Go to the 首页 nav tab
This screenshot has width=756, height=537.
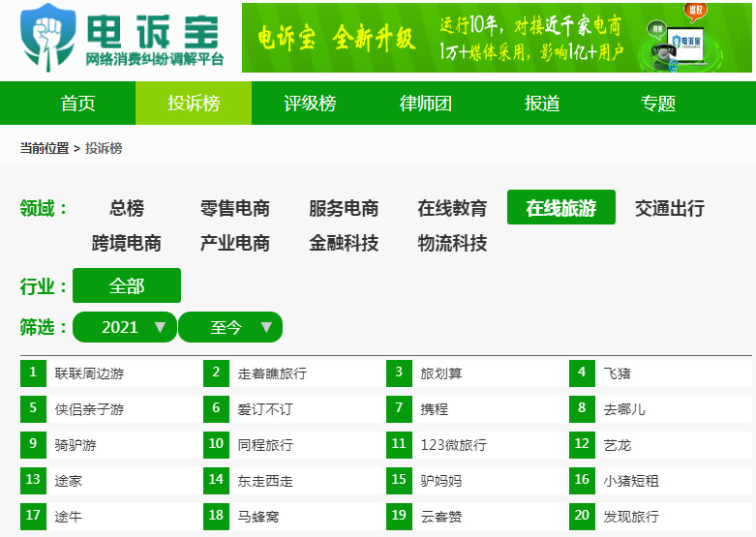[77, 104]
